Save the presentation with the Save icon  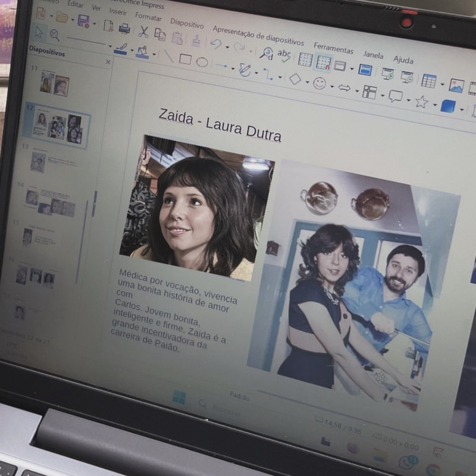[83, 21]
